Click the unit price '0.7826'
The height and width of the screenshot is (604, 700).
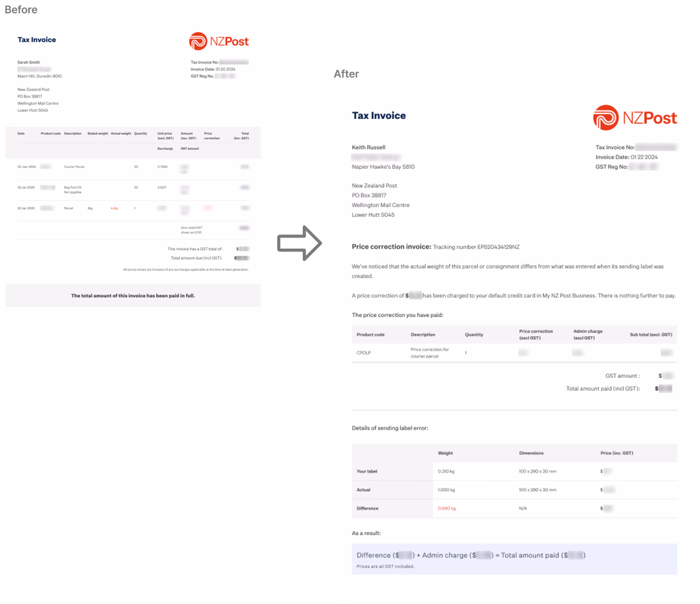pyautogui.click(x=163, y=167)
